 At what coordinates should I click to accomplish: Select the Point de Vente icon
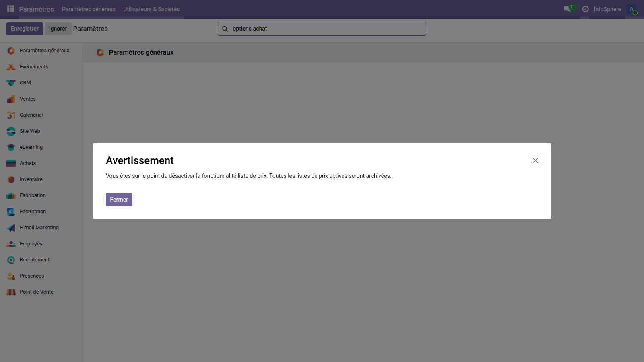point(11,292)
